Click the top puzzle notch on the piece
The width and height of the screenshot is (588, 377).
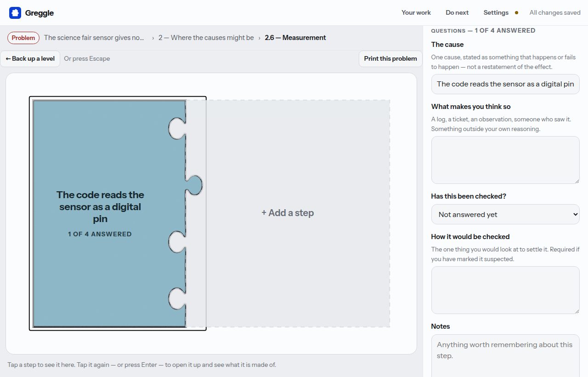tap(176, 128)
